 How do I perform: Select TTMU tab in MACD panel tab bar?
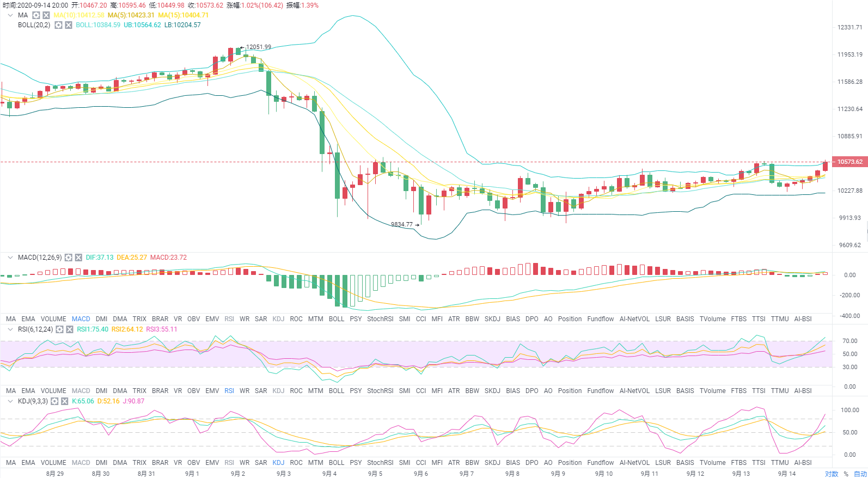[x=780, y=319]
